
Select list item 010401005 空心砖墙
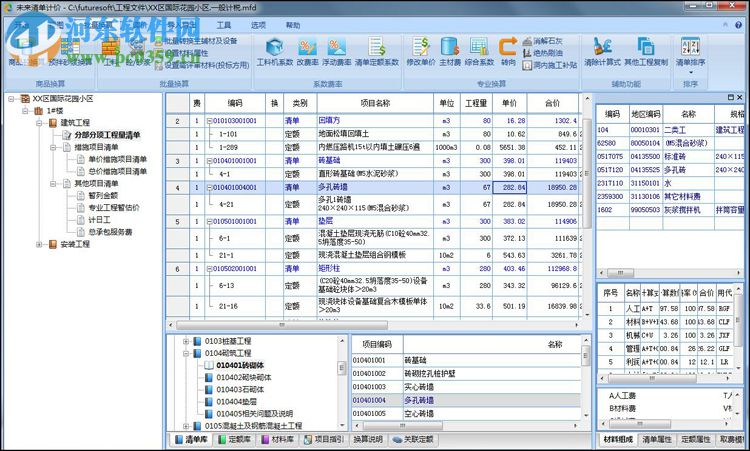tap(466, 413)
